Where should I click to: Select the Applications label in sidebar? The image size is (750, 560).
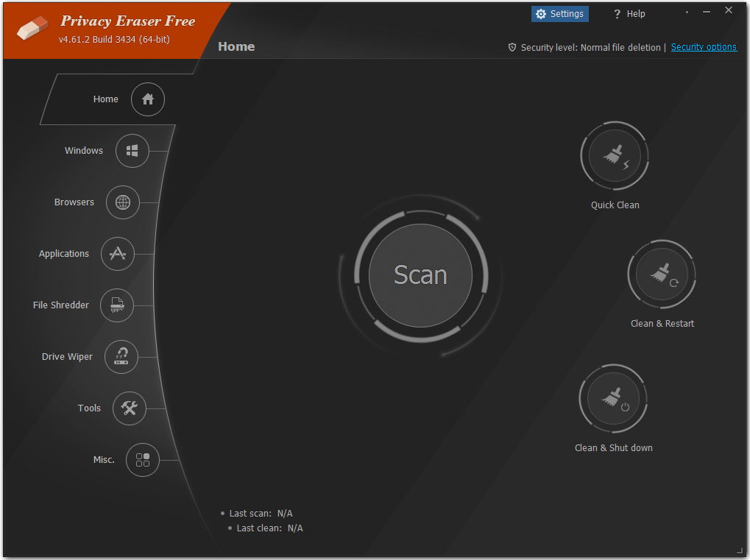[63, 254]
